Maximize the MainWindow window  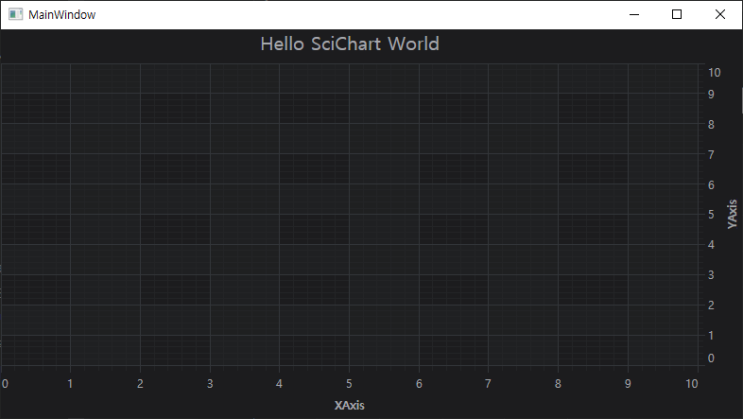pos(677,15)
